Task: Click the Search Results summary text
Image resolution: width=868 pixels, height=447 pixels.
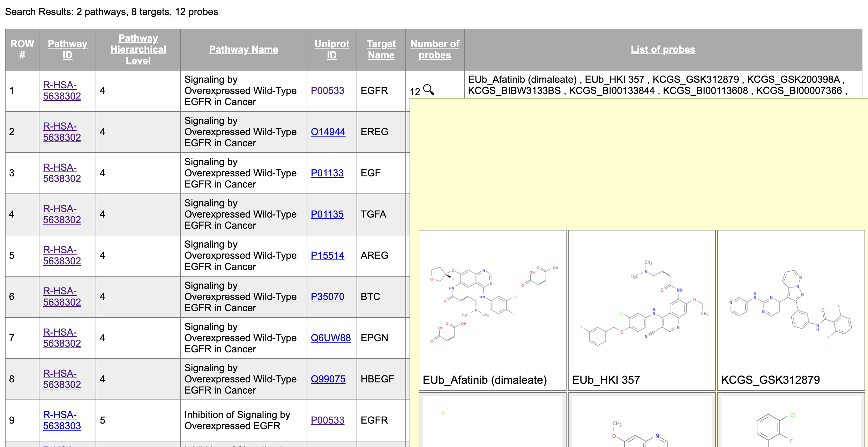Action: 111,12
